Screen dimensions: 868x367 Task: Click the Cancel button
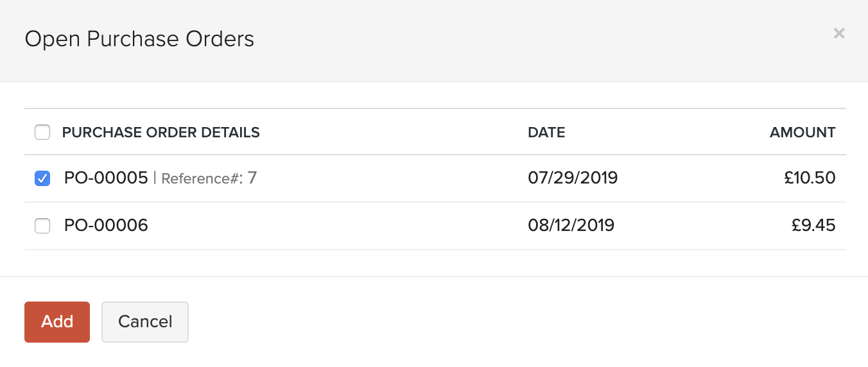[145, 321]
